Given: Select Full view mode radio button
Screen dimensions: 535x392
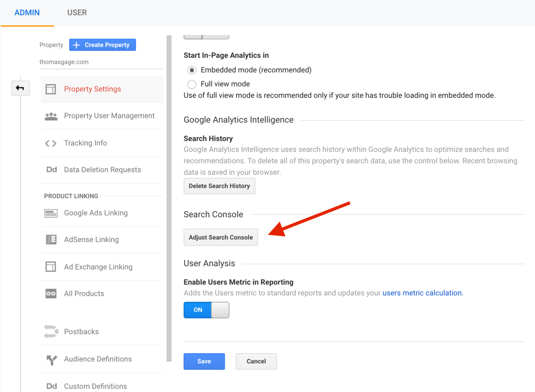Looking at the screenshot, I should 192,84.
